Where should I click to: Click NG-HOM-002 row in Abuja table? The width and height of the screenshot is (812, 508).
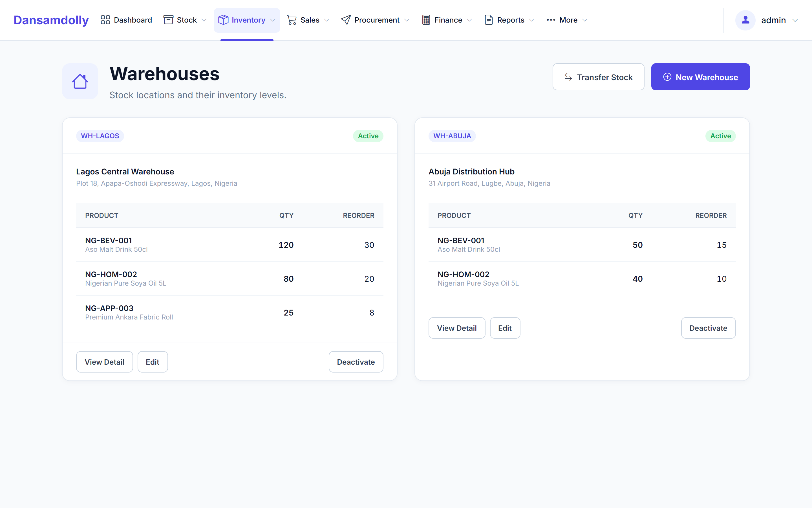(x=582, y=279)
